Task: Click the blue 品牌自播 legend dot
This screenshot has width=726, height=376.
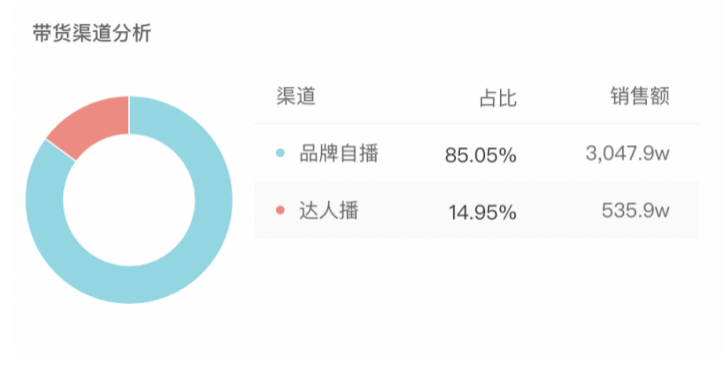Action: pyautogui.click(x=280, y=153)
